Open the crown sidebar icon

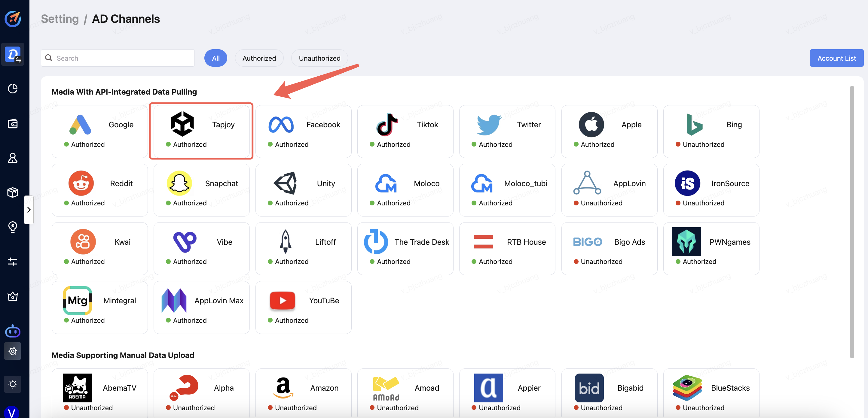click(12, 296)
